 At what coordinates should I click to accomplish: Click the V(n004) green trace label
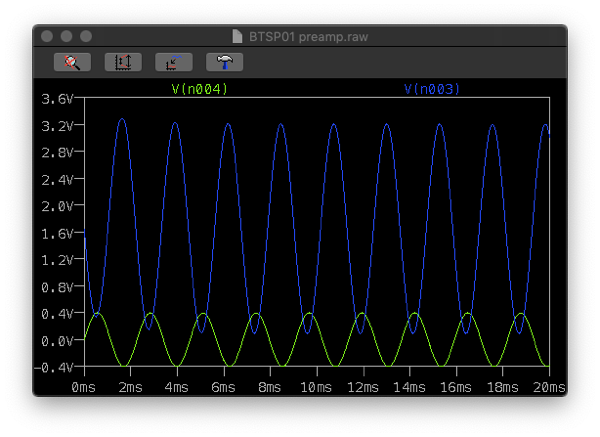(x=200, y=90)
